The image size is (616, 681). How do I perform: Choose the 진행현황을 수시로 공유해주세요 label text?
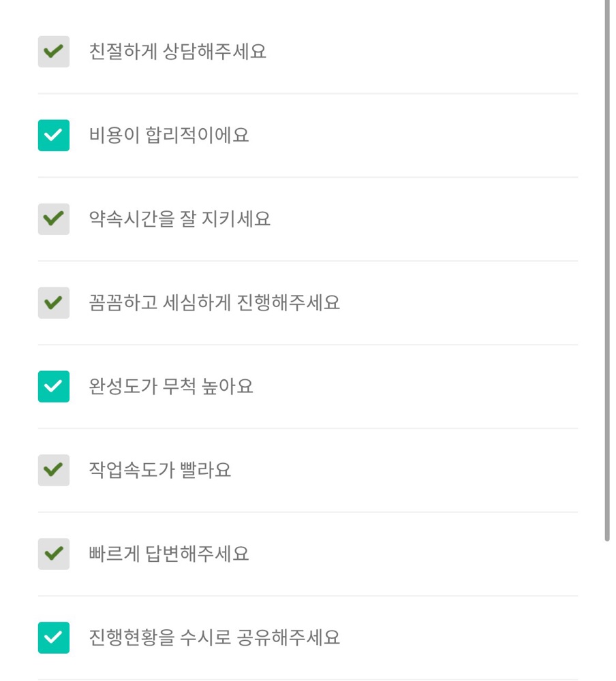[x=215, y=637]
